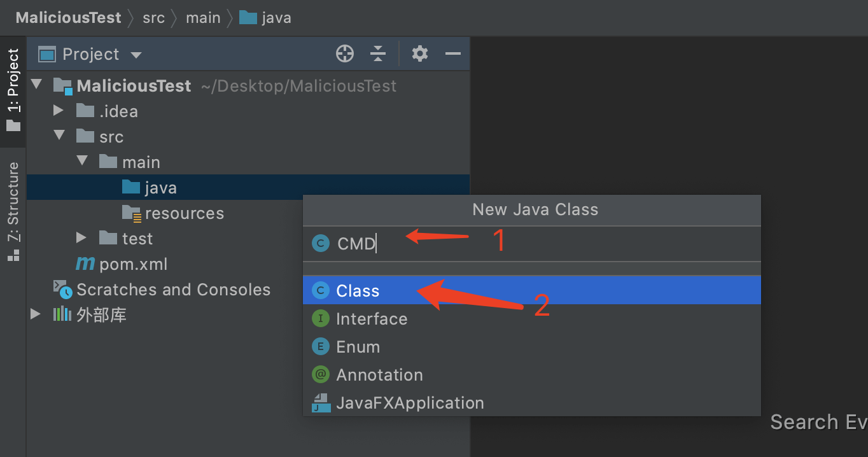Click the Maven pom.xml file icon

click(85, 264)
